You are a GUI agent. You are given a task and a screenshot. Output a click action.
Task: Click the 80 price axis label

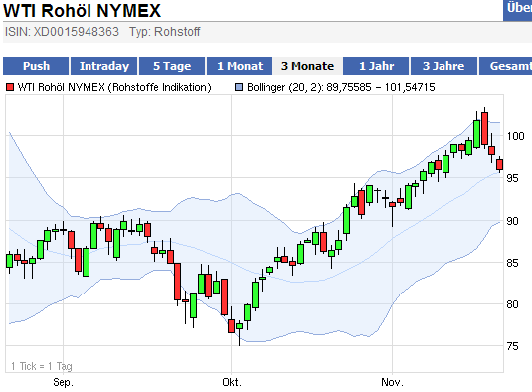[x=512, y=304]
